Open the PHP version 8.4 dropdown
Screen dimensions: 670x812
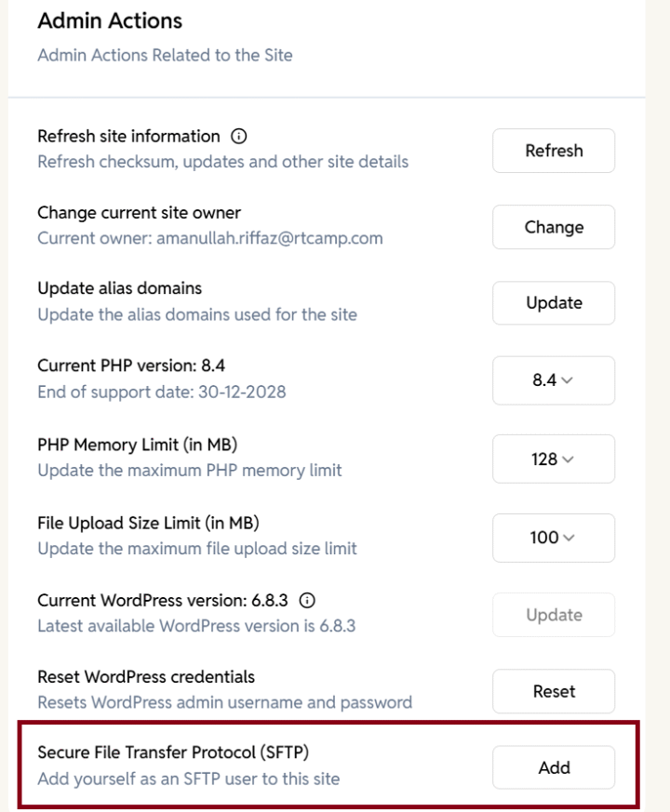point(554,380)
